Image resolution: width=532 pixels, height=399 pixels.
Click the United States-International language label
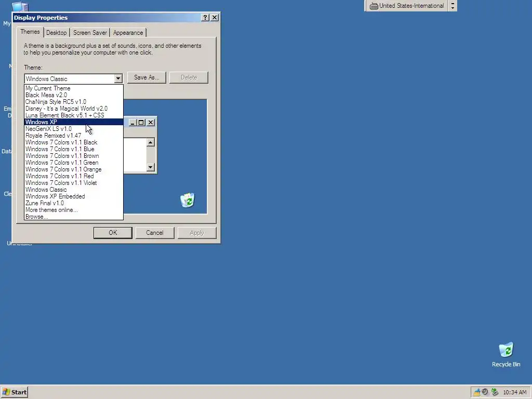411,6
